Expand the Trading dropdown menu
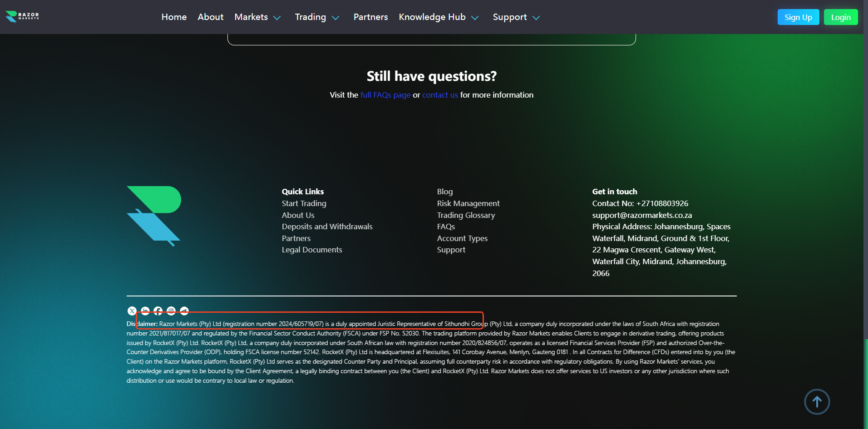This screenshot has width=868, height=429. [317, 17]
